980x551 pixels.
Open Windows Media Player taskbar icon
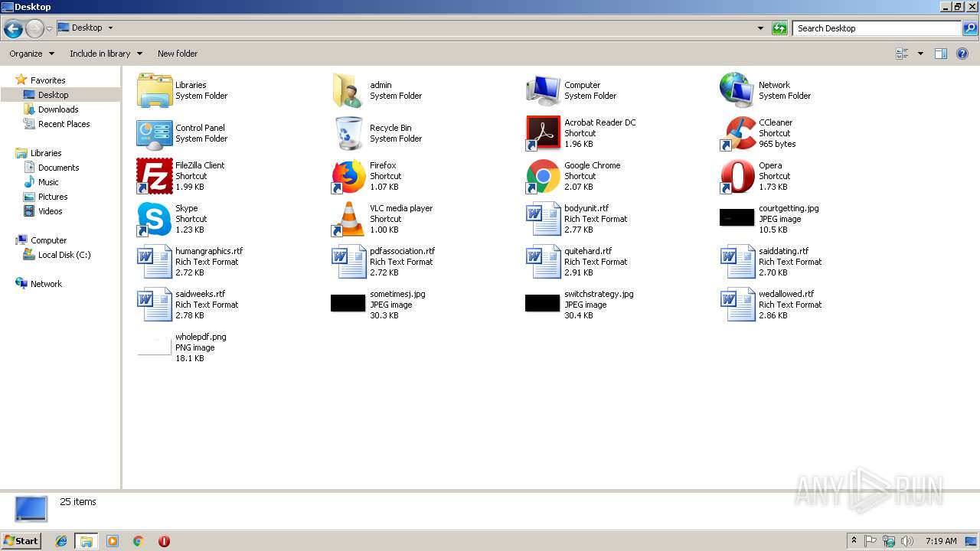113,541
